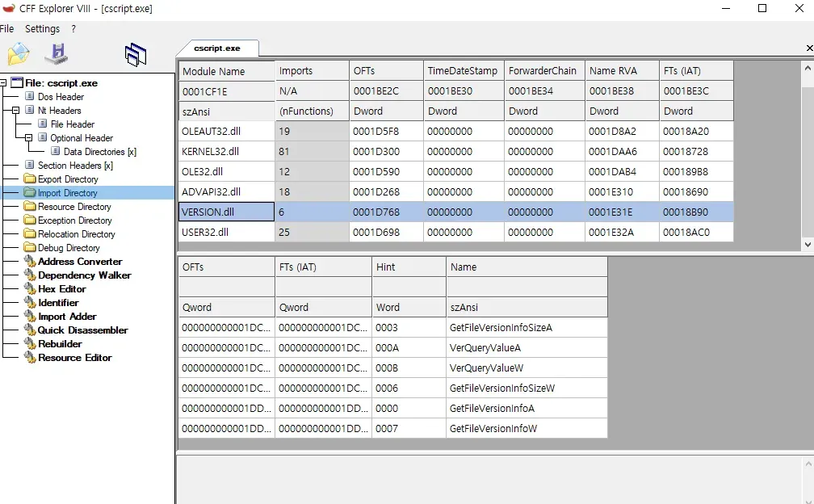Click the Dos Header node icon

pos(30,97)
